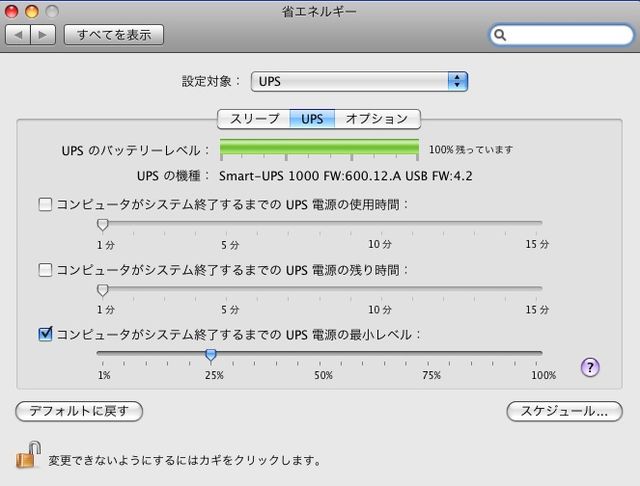Switch to the オプション tab

(377, 119)
